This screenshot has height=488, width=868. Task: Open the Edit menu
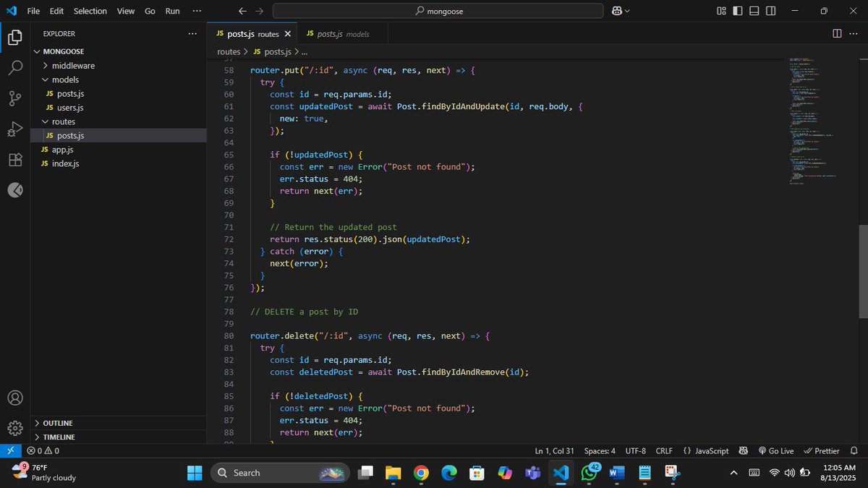pos(56,11)
